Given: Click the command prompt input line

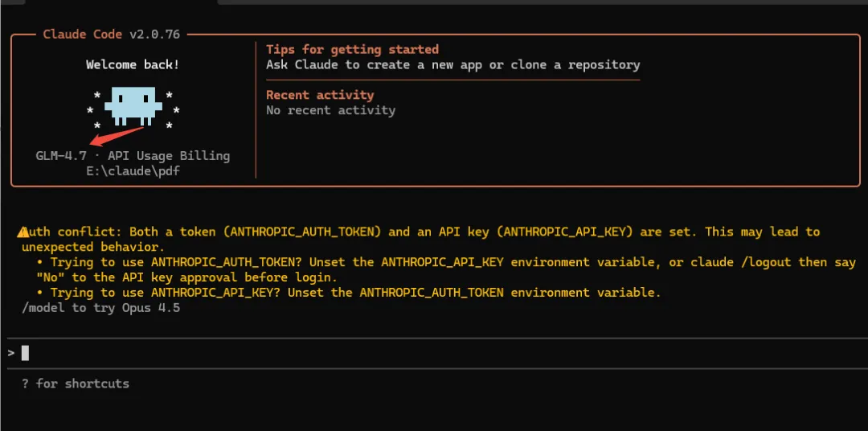Looking at the screenshot, I should (x=437, y=353).
